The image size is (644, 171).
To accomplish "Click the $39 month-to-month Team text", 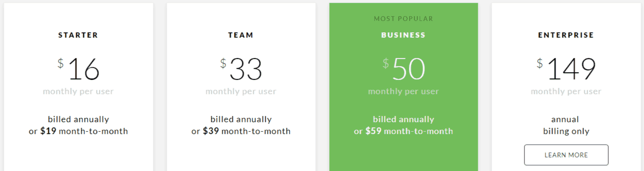I will pos(241,131).
